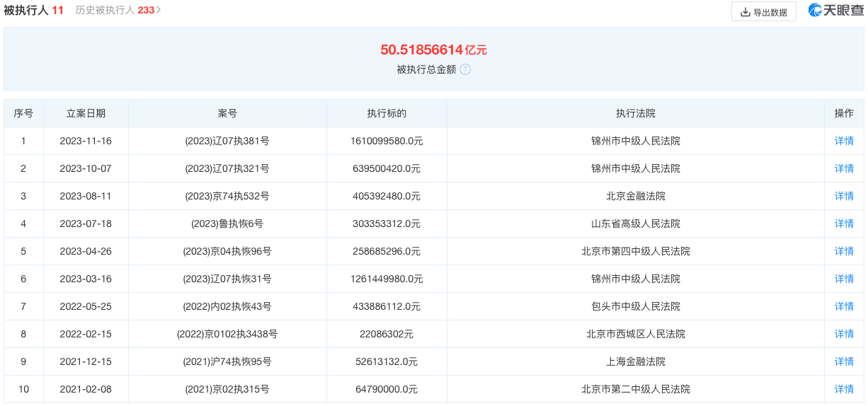Select the 被执行人 11 tab

33,11
